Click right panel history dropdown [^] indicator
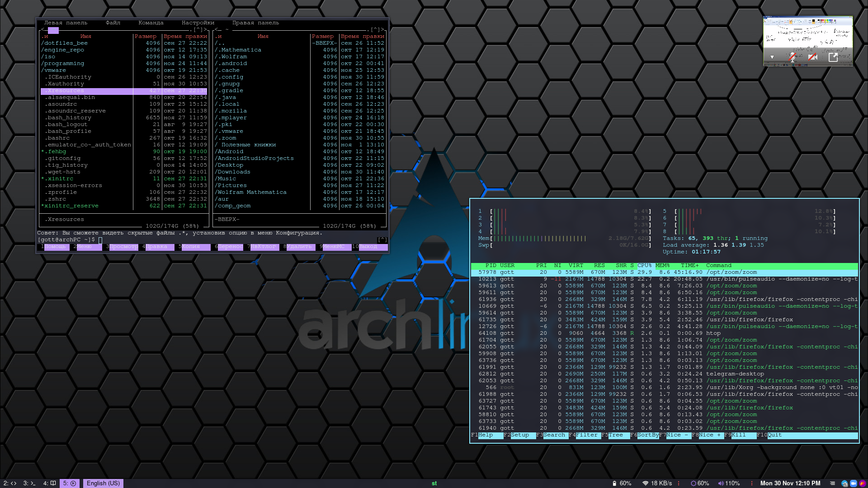 (375, 29)
